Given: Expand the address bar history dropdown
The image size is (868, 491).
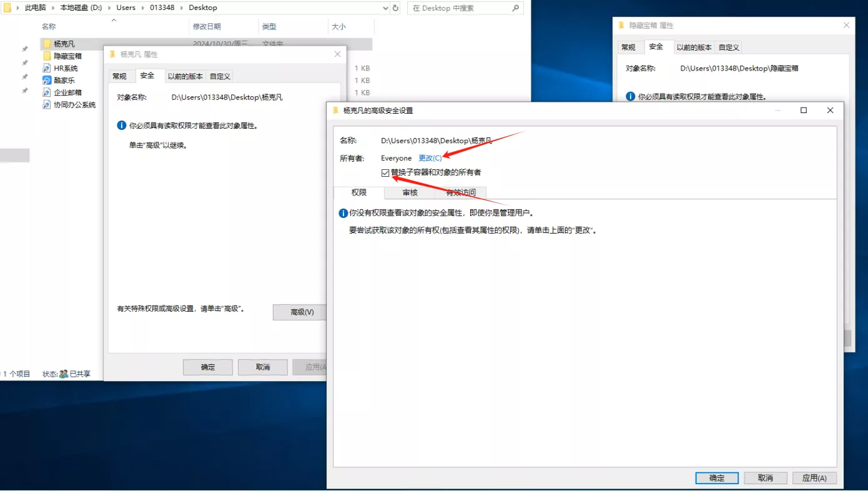Looking at the screenshot, I should click(385, 8).
